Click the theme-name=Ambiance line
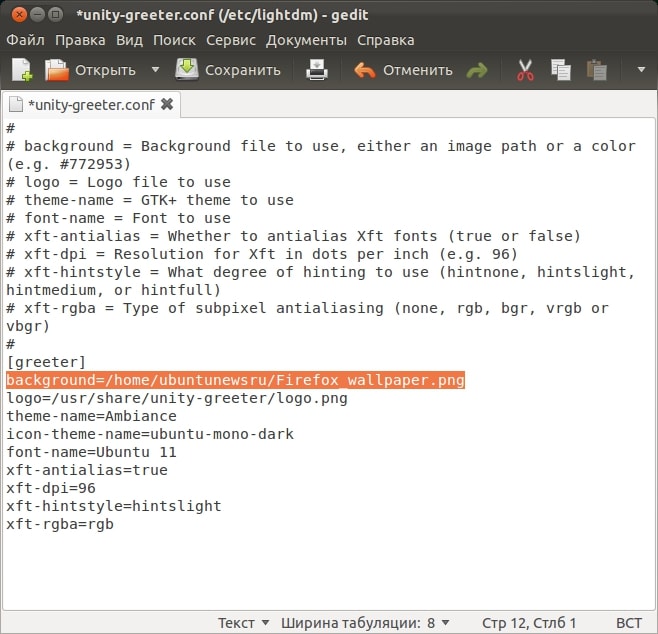658x634 pixels. tap(91, 416)
